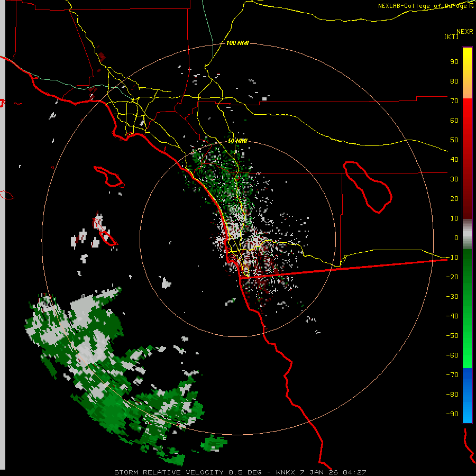The width and height of the screenshot is (476, 476).
Task: Click the gray zero-velocity segment of color bar
Action: [467, 234]
